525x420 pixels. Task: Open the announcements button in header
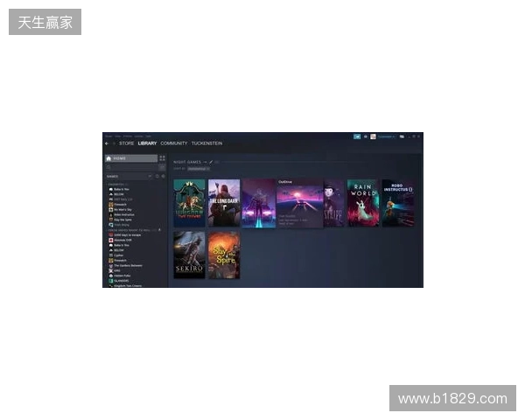coord(357,136)
